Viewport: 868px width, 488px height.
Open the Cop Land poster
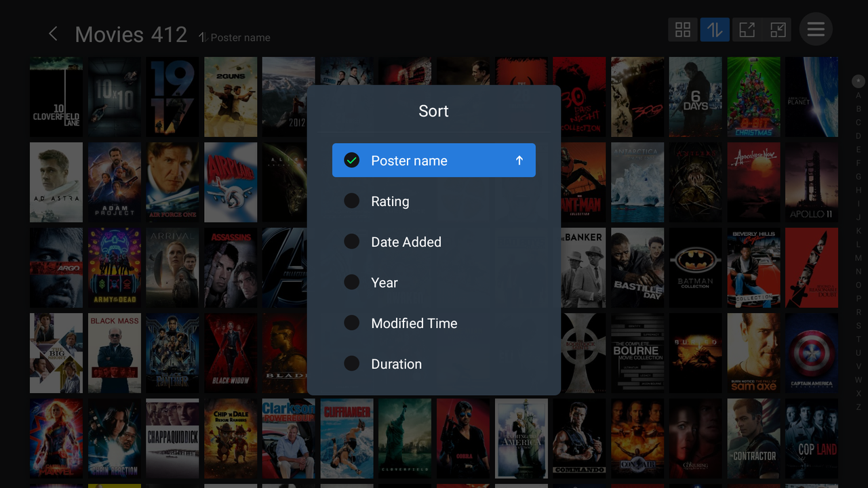[x=812, y=439]
